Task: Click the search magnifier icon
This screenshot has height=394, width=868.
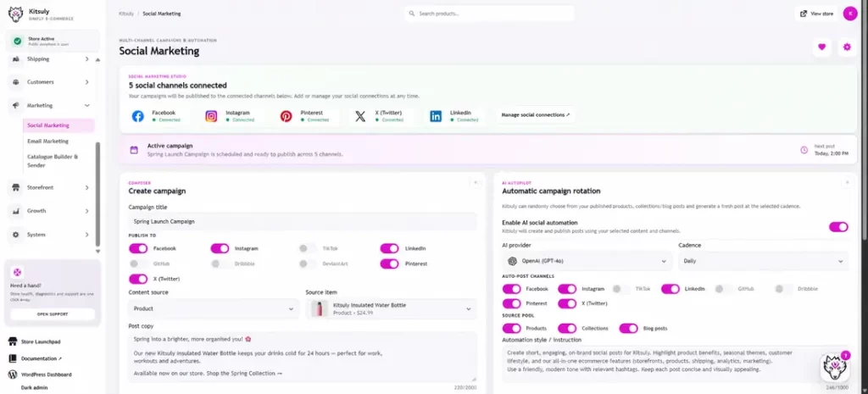Action: pyautogui.click(x=412, y=14)
